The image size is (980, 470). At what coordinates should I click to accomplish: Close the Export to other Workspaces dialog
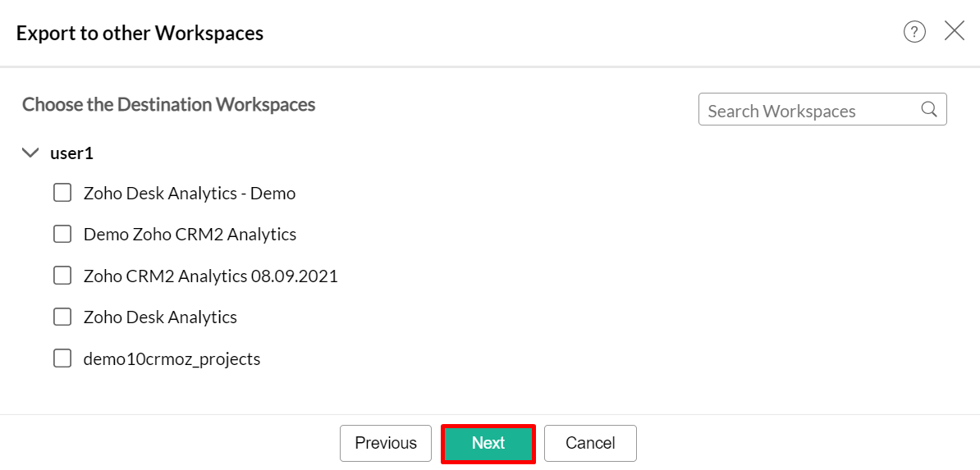[x=955, y=32]
